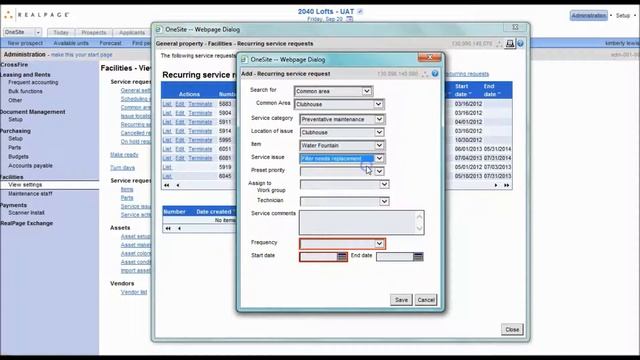The width and height of the screenshot is (640, 360).
Task: Open New prospect in the blue menu bar
Action: pos(25,43)
